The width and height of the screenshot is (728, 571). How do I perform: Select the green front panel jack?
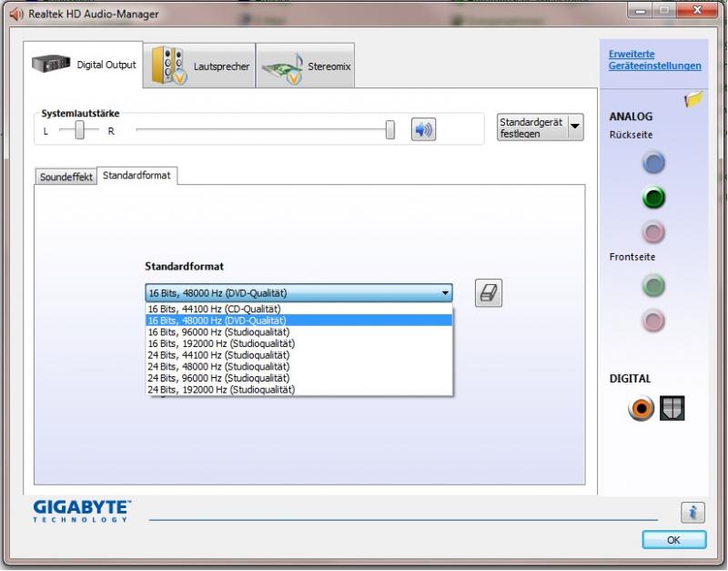[653, 286]
